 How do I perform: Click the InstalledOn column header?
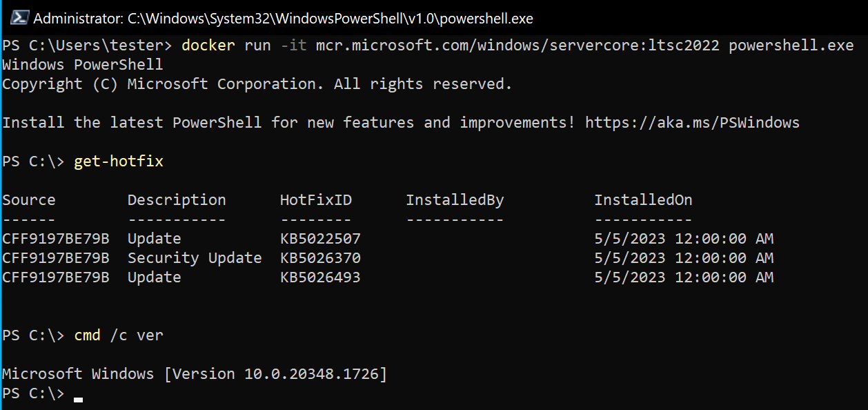tap(642, 199)
